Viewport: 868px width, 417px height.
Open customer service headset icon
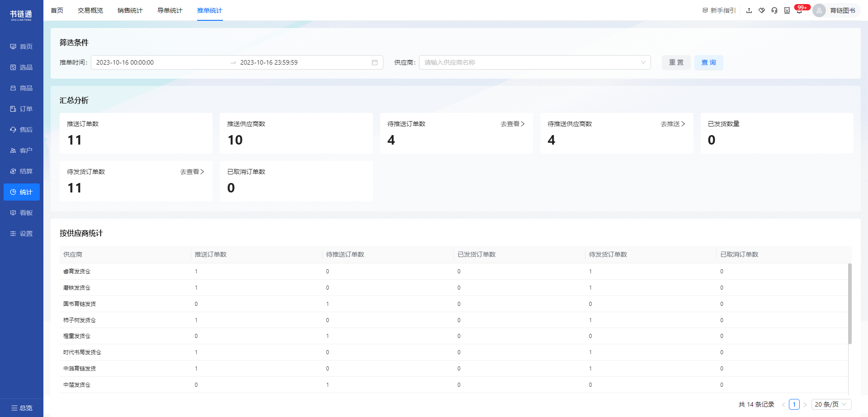[774, 10]
